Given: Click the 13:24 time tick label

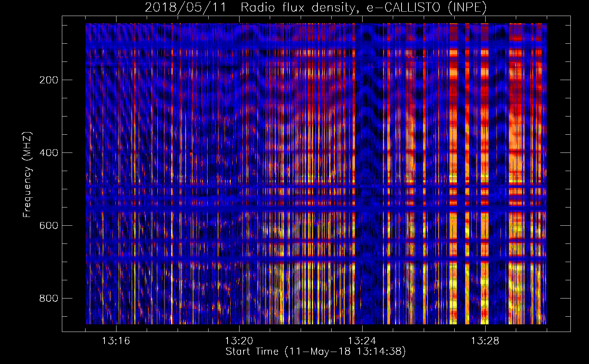Looking at the screenshot, I should [x=362, y=341].
